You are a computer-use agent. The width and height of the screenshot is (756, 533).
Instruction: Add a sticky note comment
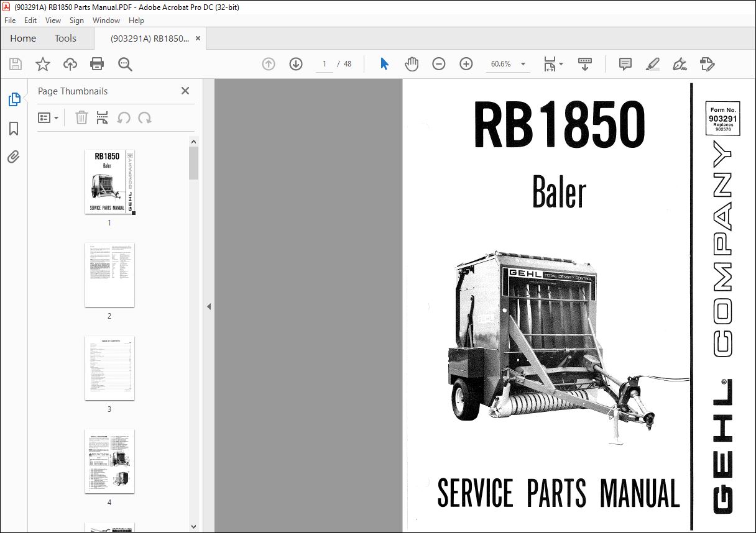point(625,64)
